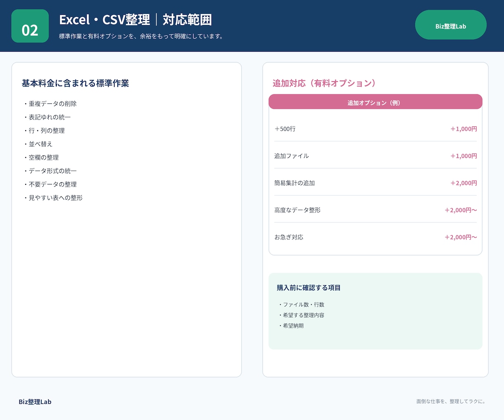504x420 pixels.
Task: Click the list item 表記ゆれの統一
Action: (x=47, y=117)
